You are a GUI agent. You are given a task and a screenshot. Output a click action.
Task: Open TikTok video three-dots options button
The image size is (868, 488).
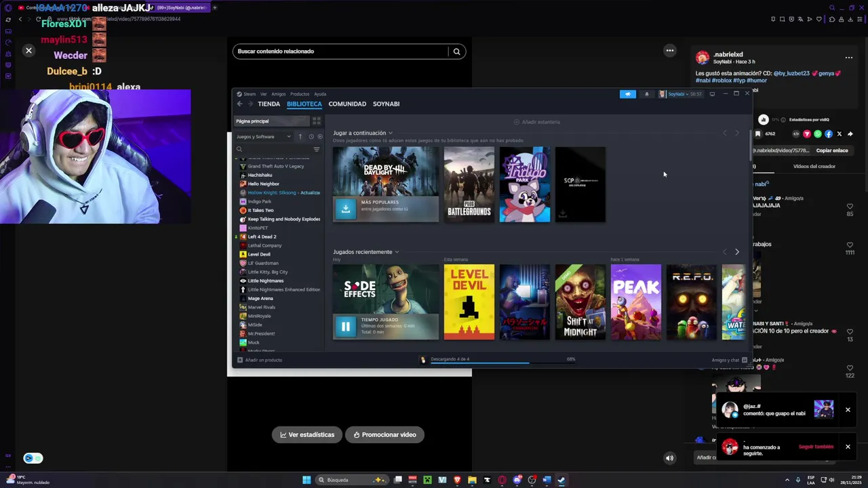(670, 50)
